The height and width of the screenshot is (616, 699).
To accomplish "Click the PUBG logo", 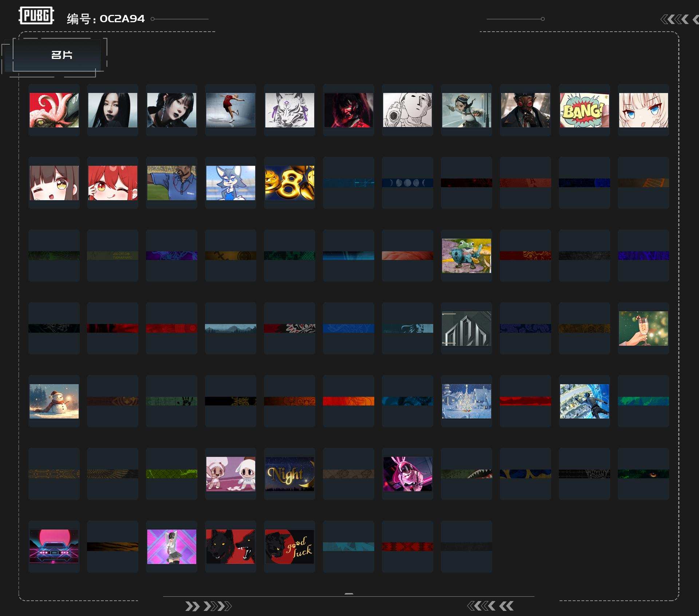I will click(x=36, y=16).
